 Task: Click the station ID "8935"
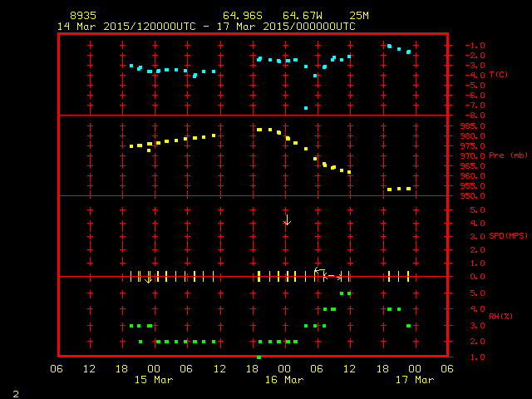pos(83,16)
